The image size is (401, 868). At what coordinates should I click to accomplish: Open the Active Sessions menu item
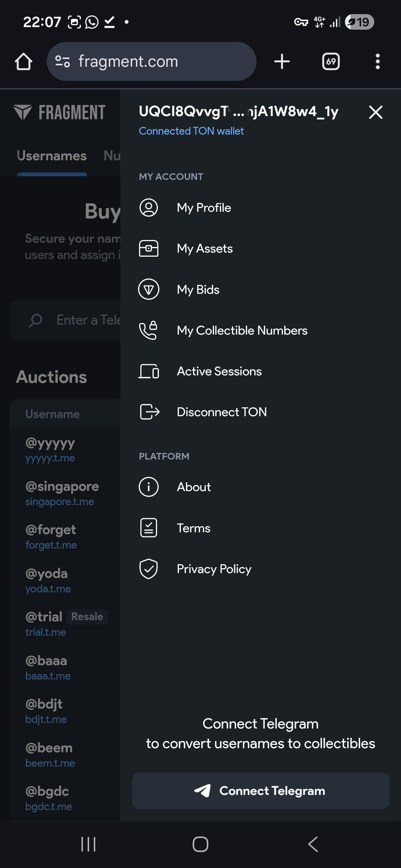(219, 371)
